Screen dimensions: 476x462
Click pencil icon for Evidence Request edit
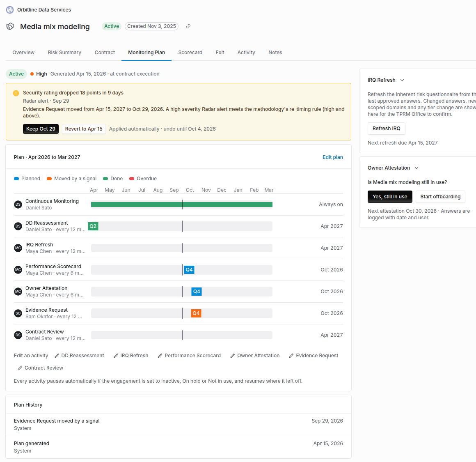pos(291,356)
